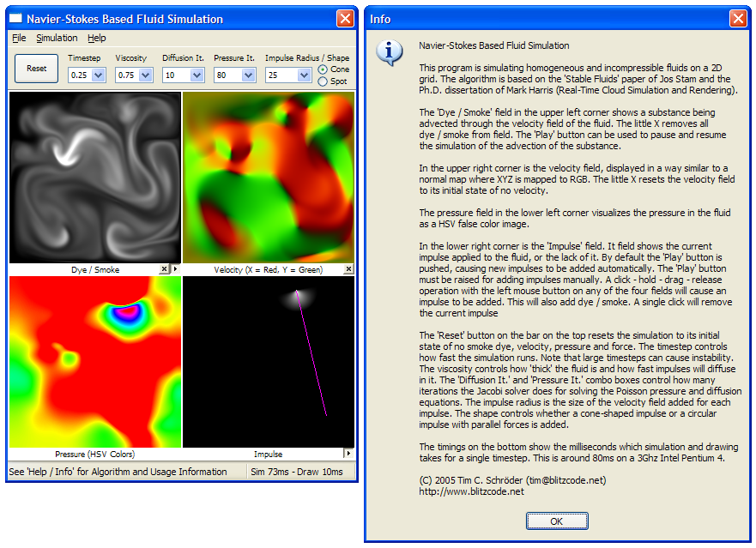Screen dimensions: 756x548
Task: Click the Reset button
Action: 37,69
